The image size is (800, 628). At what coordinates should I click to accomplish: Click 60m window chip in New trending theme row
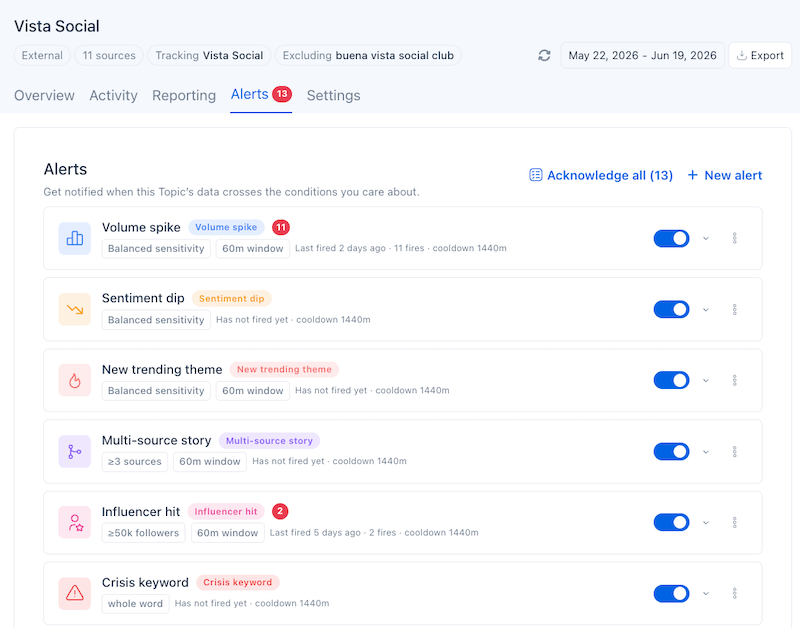pyautogui.click(x=253, y=391)
